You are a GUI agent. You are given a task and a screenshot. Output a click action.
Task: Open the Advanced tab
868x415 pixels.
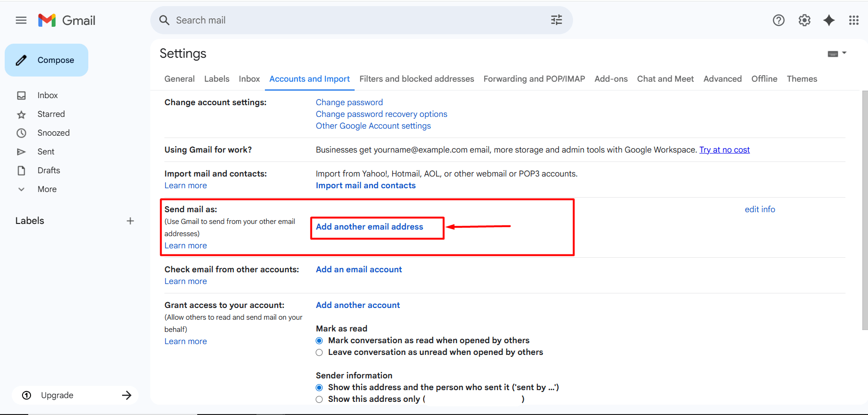(x=722, y=79)
